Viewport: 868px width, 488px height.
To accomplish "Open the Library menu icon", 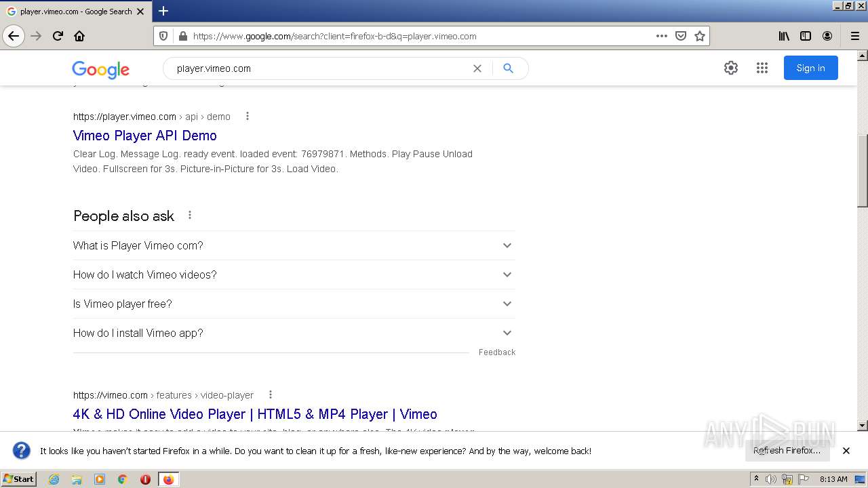I will (784, 36).
